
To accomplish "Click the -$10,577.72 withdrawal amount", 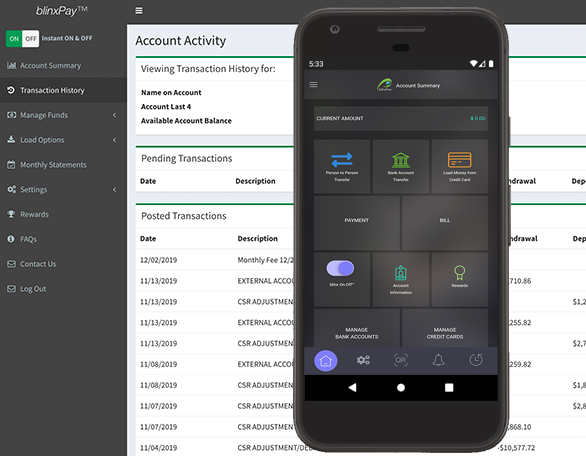I will 516,448.
